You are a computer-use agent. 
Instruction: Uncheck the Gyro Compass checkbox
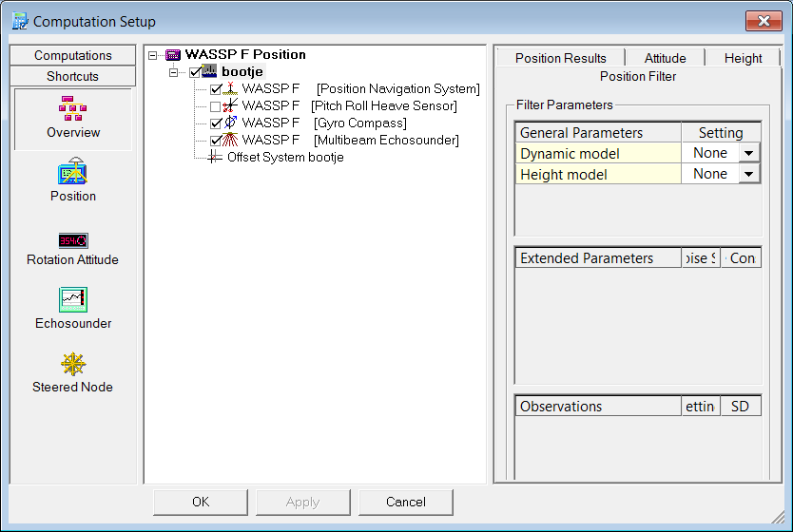pos(216,123)
